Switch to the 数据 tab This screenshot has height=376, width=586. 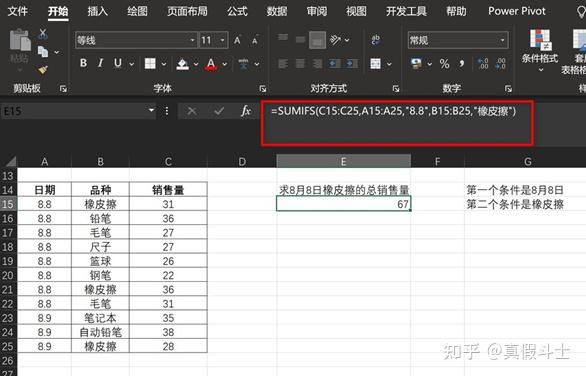tap(277, 11)
